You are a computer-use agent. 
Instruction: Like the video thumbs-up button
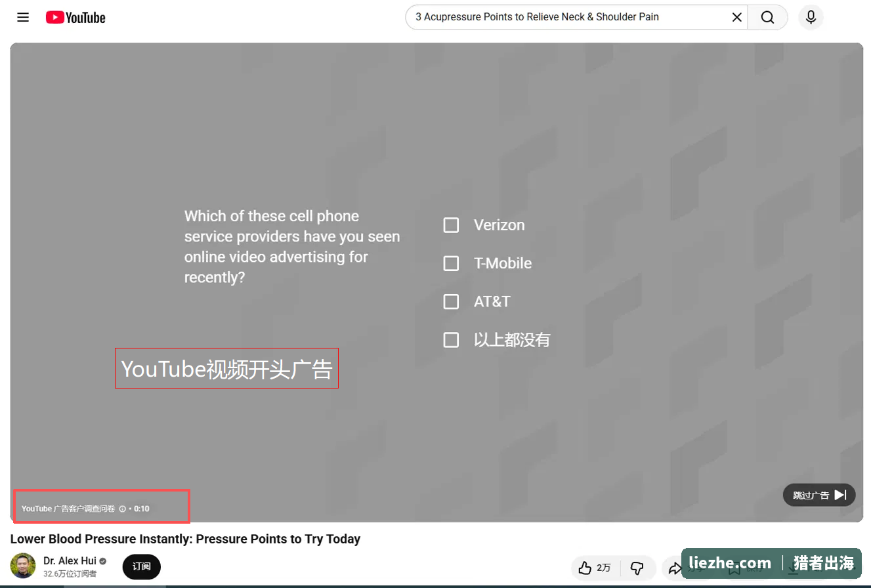[x=596, y=568]
